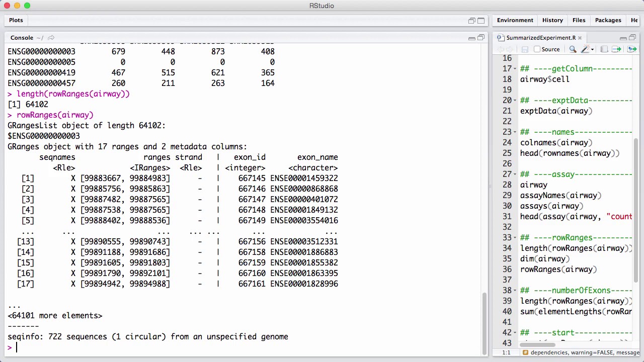Image resolution: width=644 pixels, height=362 pixels.
Task: Click the source editor horizontal scrollbar
Action: [537, 344]
